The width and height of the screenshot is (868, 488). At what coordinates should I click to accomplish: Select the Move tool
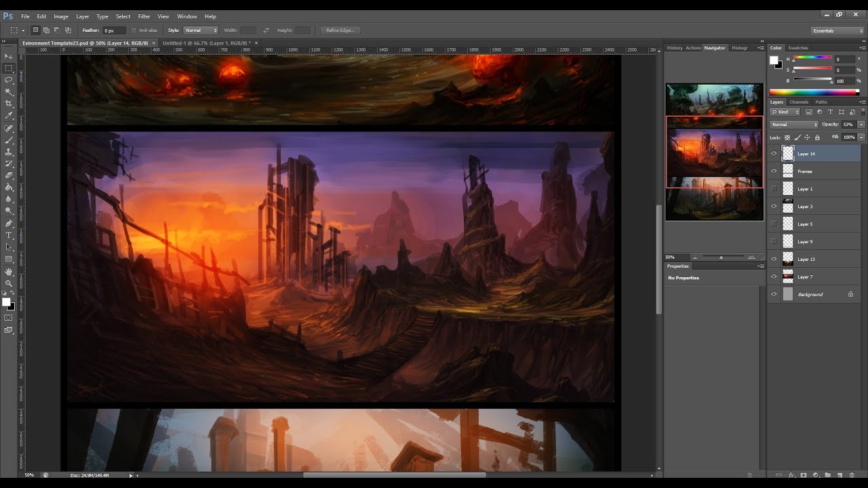click(9, 56)
